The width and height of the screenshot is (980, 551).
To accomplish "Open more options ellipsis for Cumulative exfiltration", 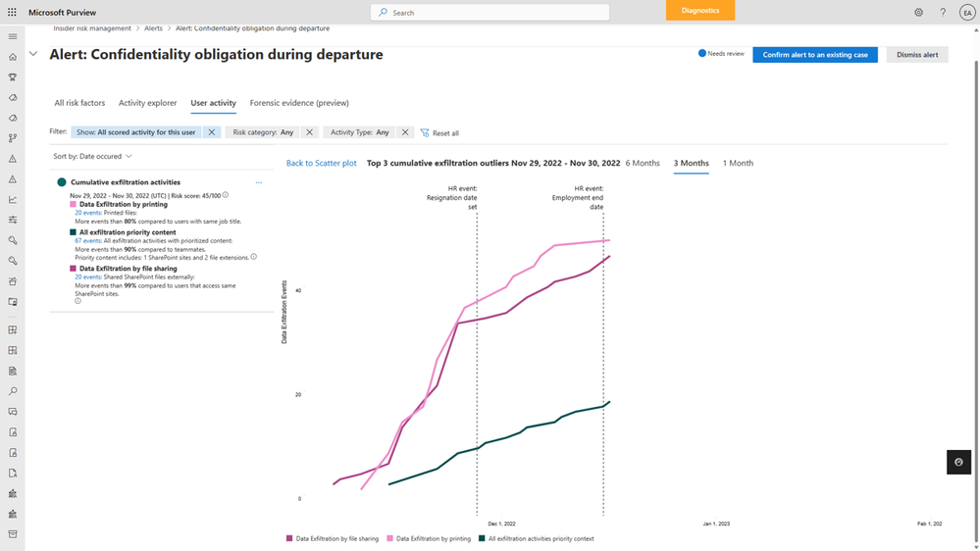I will pyautogui.click(x=259, y=182).
